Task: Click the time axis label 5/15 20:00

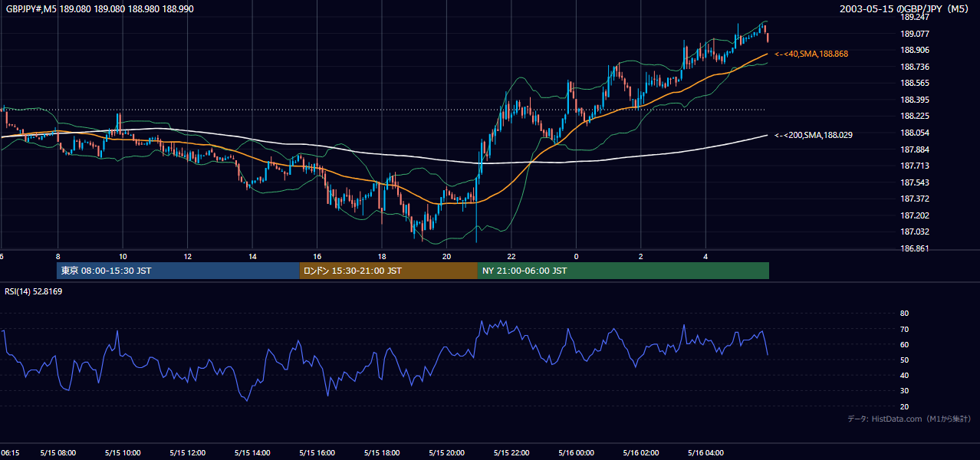Action: pyautogui.click(x=447, y=453)
